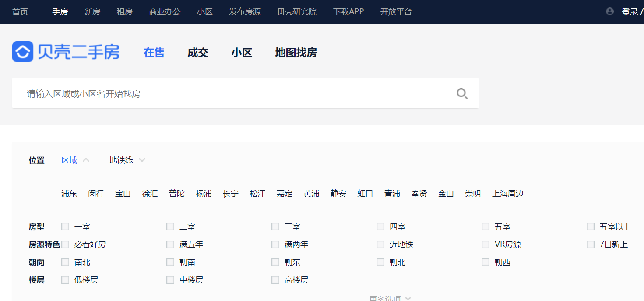644x301 pixels.
Task: Click the area or community search input
Action: (245, 93)
